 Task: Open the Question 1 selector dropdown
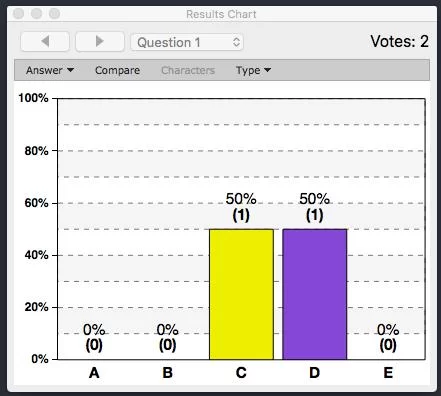[x=187, y=42]
